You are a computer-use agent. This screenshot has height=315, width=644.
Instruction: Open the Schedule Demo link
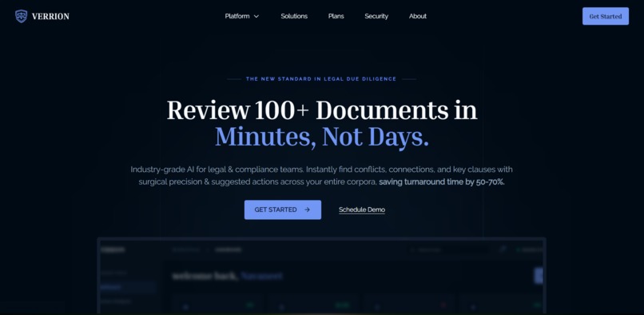coord(362,209)
